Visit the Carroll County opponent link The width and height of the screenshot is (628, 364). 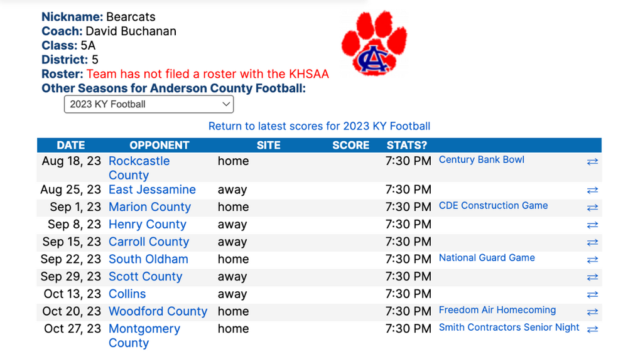pyautogui.click(x=149, y=242)
